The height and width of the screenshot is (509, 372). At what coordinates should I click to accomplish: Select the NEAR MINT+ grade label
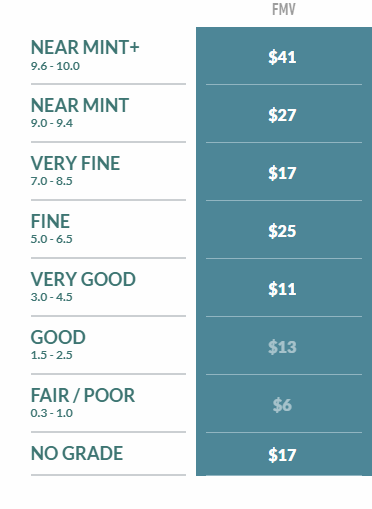[x=85, y=47]
